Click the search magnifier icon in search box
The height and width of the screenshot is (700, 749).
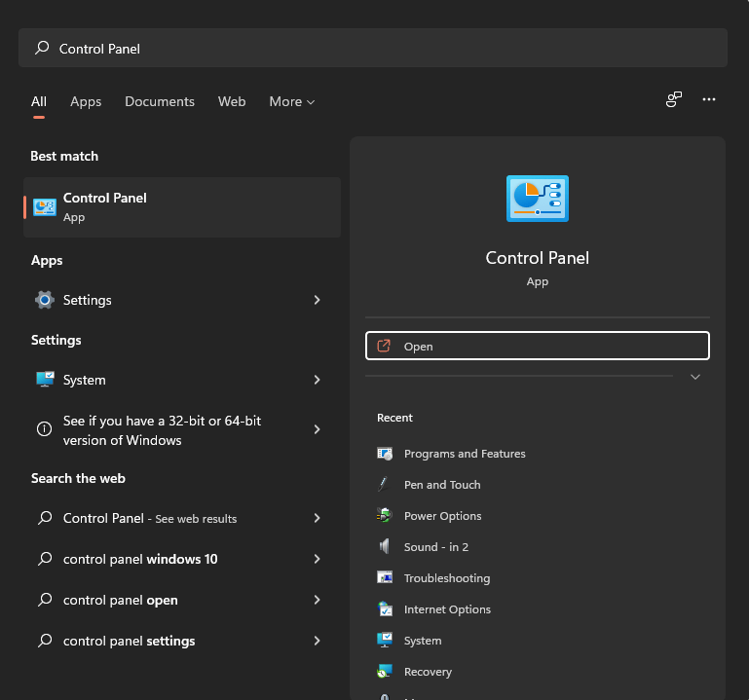[42, 48]
